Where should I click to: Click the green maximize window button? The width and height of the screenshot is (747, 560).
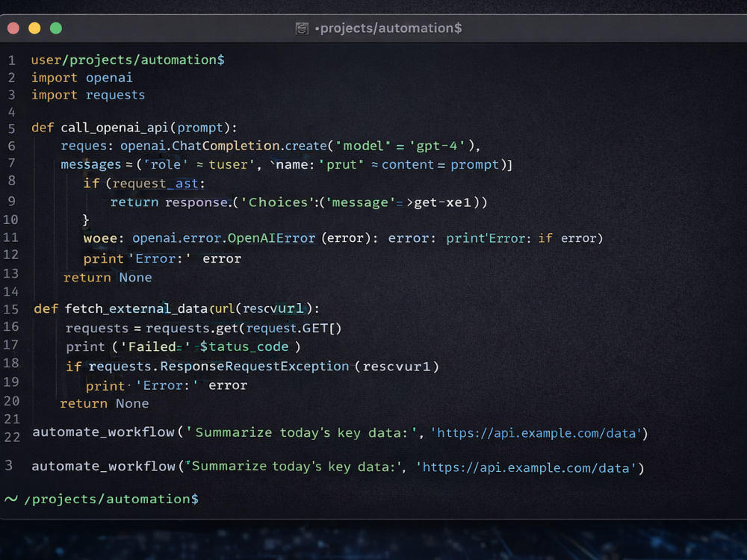(56, 28)
